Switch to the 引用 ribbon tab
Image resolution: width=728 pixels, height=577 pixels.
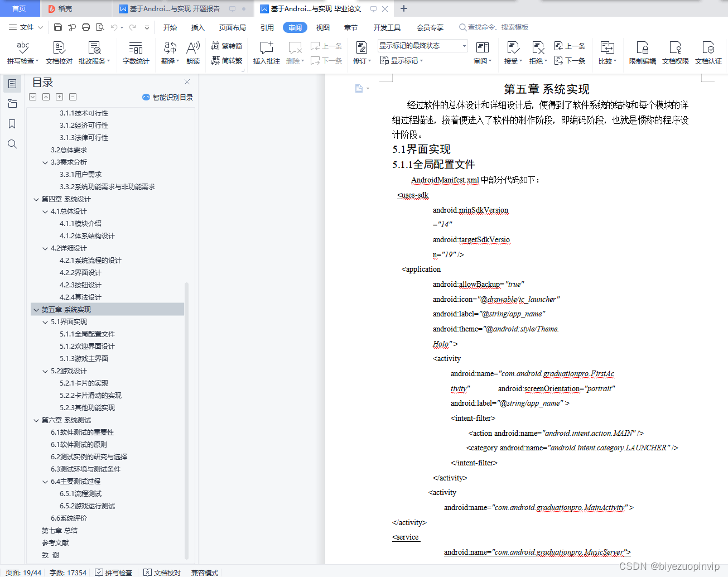pyautogui.click(x=267, y=27)
